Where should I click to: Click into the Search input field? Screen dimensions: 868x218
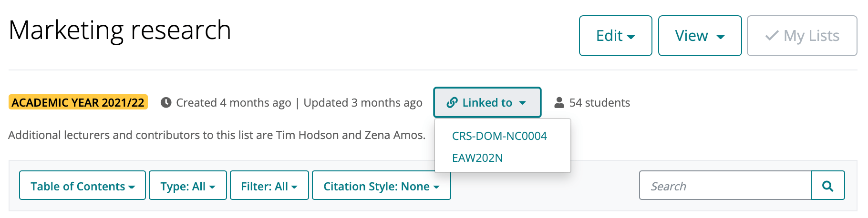click(725, 186)
